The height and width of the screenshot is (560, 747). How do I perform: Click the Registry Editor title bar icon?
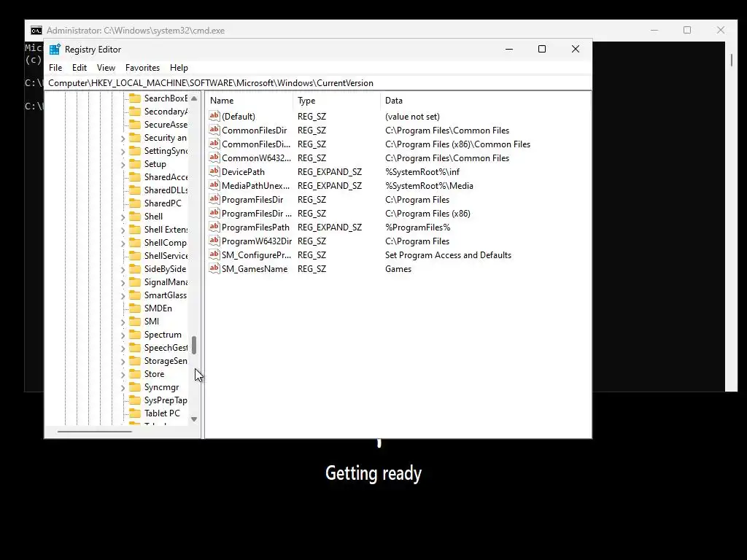[55, 50]
